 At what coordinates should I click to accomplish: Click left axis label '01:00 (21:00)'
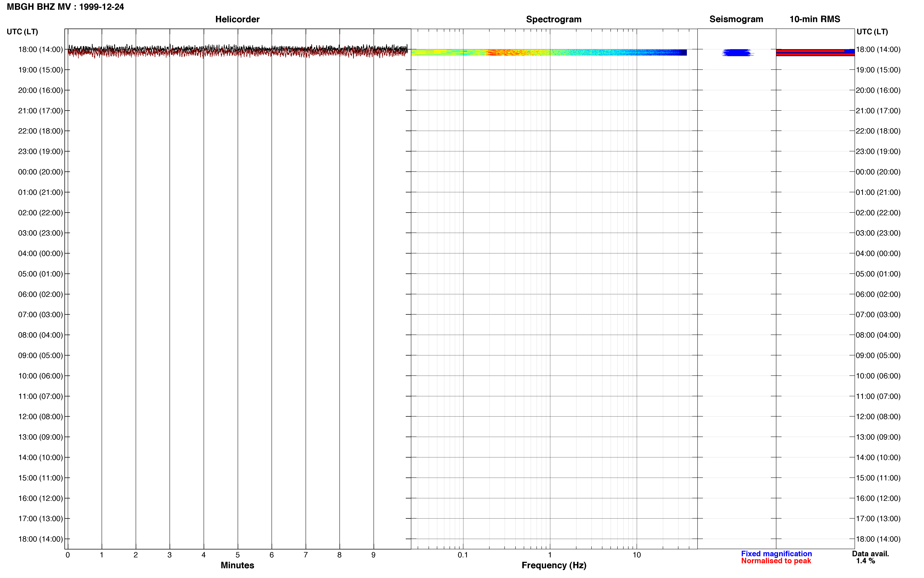click(41, 192)
